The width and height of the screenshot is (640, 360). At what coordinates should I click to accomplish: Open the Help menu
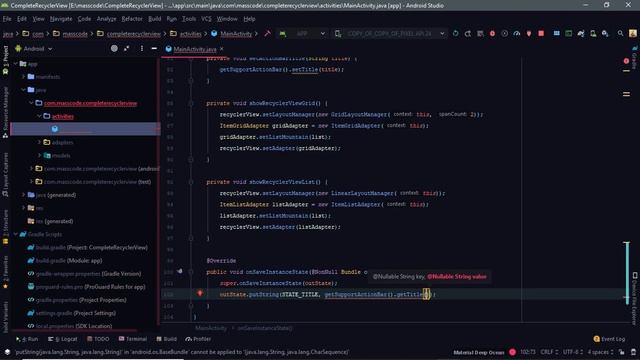point(249,19)
